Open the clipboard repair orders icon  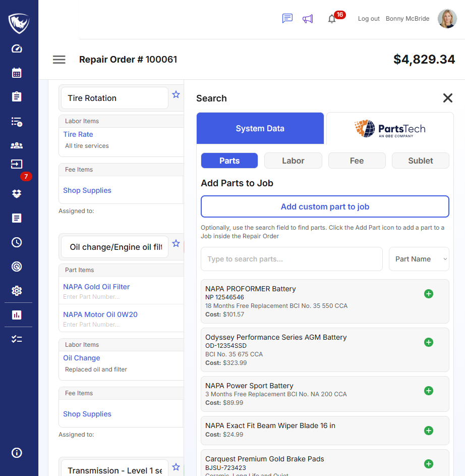[17, 96]
